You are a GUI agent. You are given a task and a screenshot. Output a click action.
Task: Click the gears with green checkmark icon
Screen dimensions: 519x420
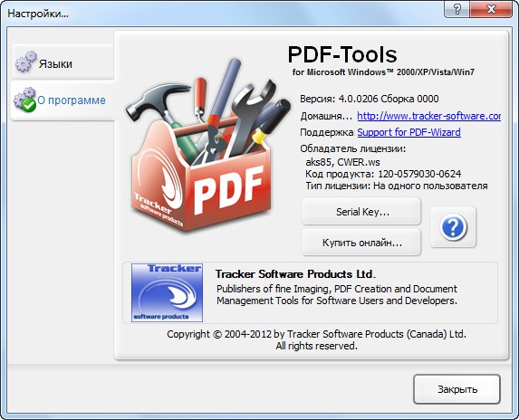[24, 100]
